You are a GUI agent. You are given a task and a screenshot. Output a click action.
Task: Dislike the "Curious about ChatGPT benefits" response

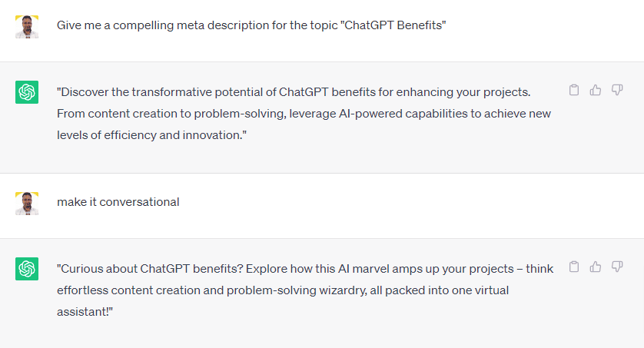[616, 267]
